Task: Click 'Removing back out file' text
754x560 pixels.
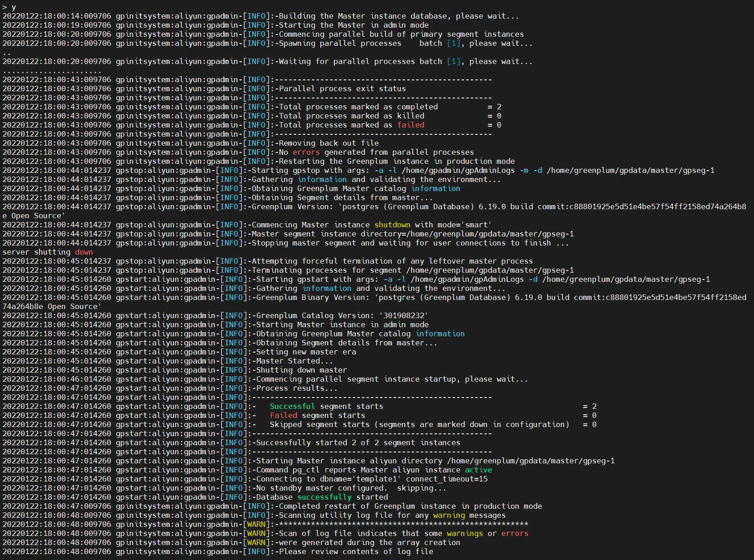Action: tap(328, 143)
